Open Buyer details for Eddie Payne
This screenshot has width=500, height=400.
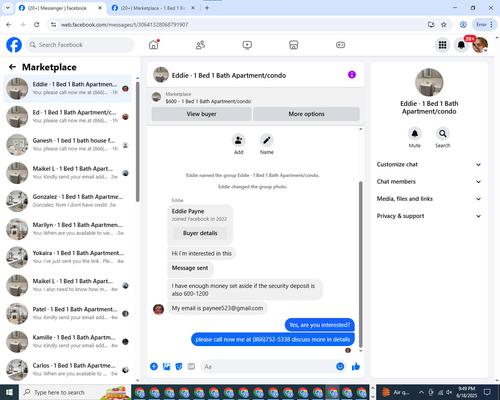click(200, 233)
